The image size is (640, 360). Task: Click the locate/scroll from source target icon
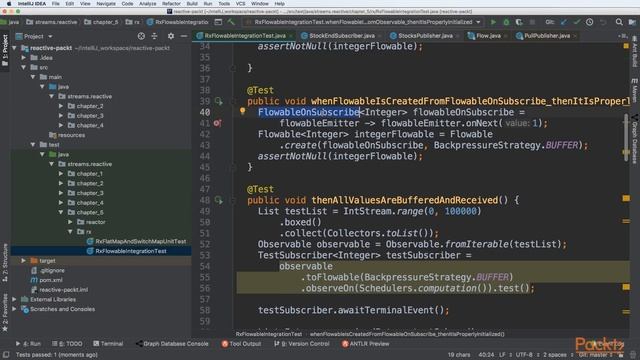141,36
